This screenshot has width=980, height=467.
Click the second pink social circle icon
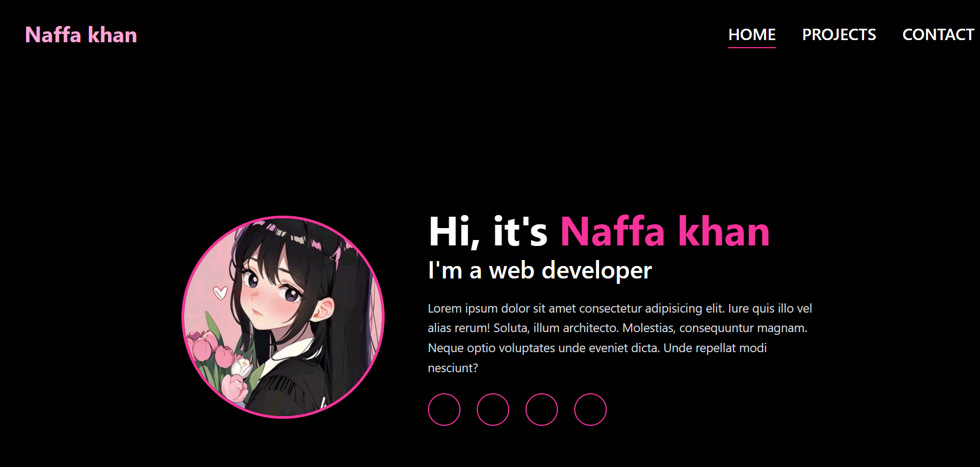493,410
